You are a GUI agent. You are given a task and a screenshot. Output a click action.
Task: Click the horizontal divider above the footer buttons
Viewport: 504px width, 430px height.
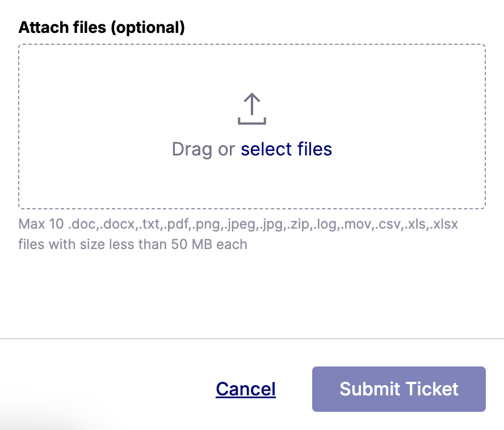coord(252,339)
